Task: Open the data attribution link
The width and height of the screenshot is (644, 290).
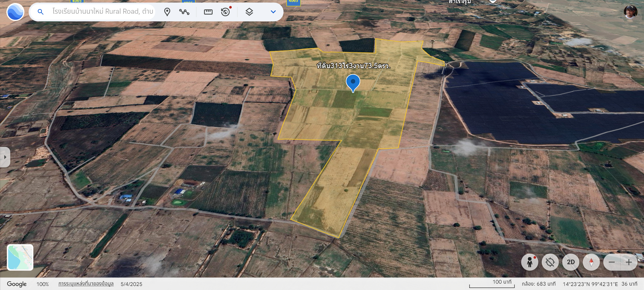Action: [86, 284]
